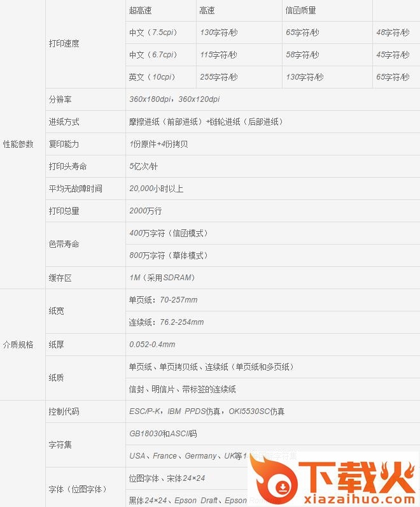This screenshot has width=420, height=507.
Task: Select the 115字符/秒 value
Action: pyautogui.click(x=219, y=55)
